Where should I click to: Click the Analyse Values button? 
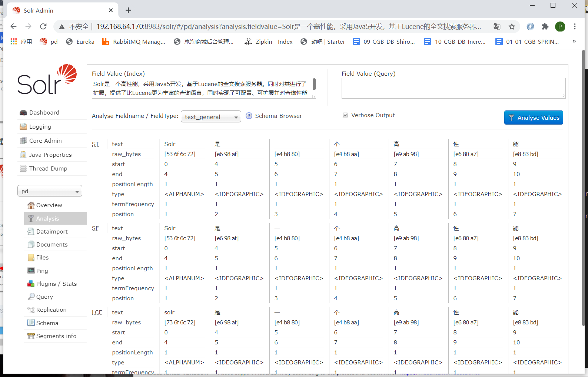[x=534, y=118]
